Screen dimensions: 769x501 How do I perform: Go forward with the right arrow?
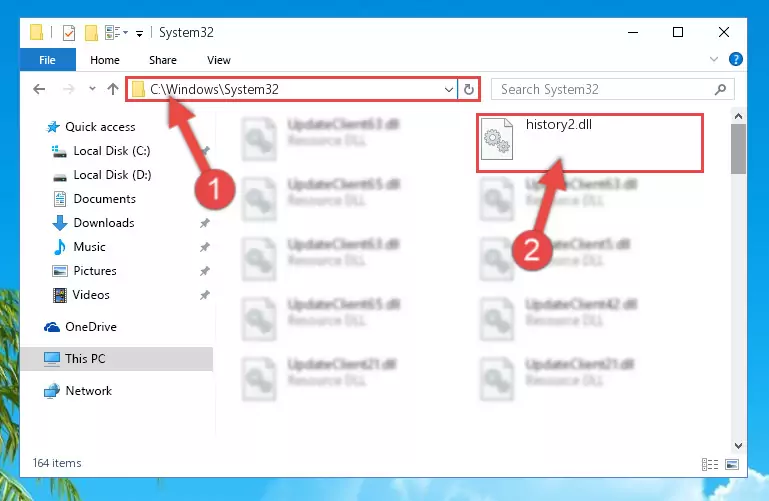pos(69,89)
